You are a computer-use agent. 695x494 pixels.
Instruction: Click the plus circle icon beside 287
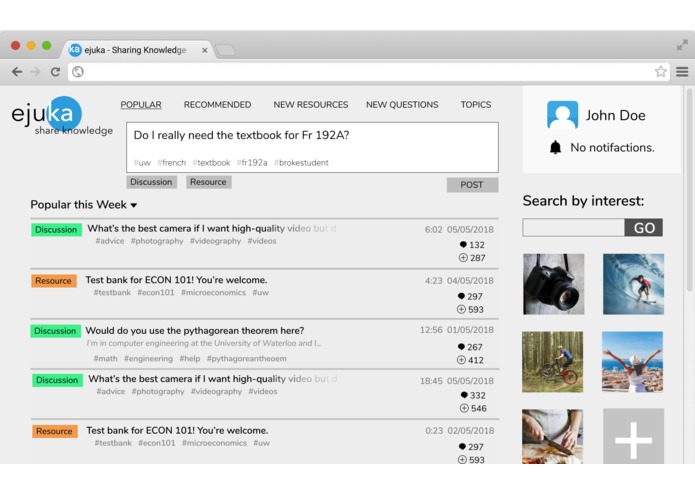click(463, 257)
